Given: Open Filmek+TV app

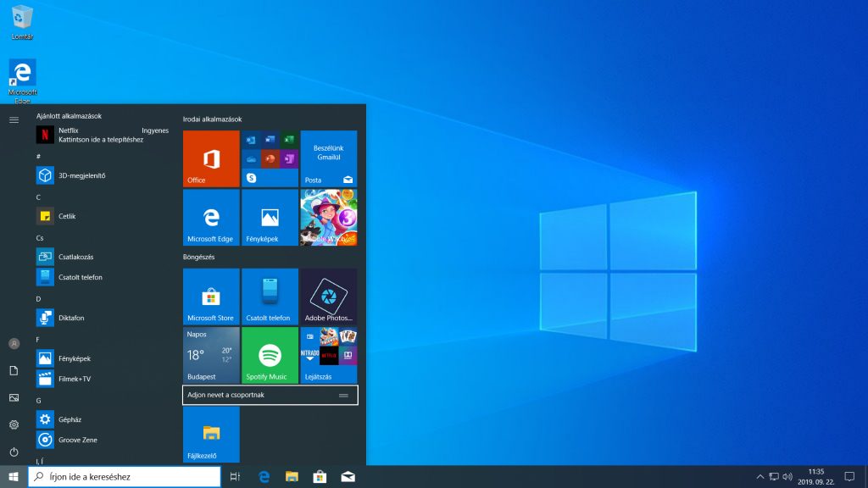Looking at the screenshot, I should [x=103, y=379].
